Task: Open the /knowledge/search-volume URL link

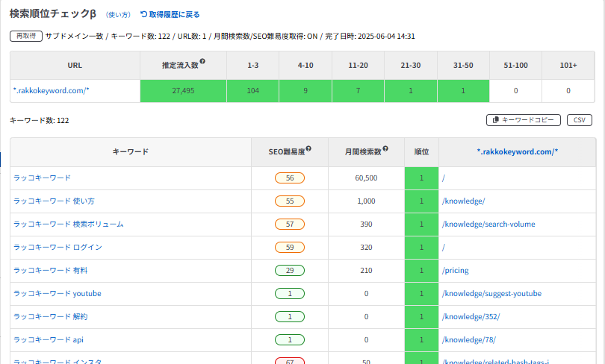Action: 488,225
